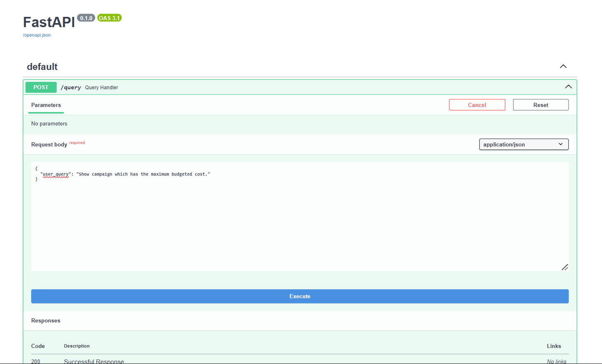The image size is (602, 364).
Task: Collapse the default section chevron
Action: [563, 67]
